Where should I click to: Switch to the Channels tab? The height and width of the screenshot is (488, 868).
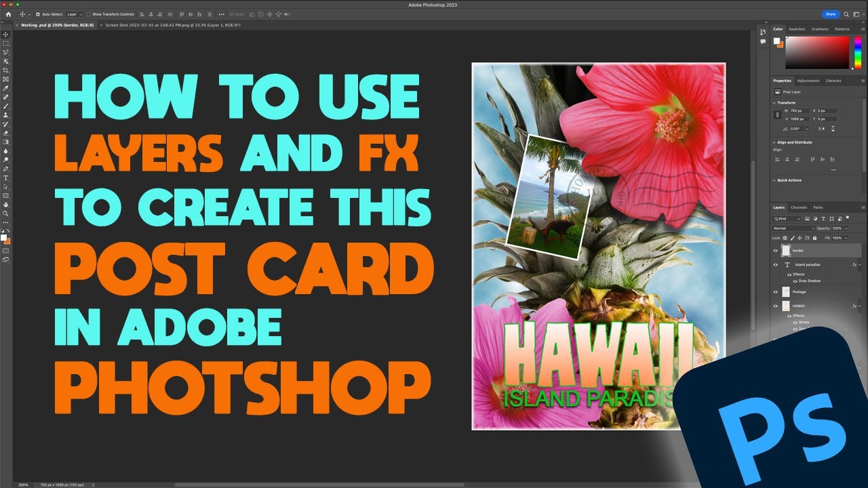[x=799, y=207]
